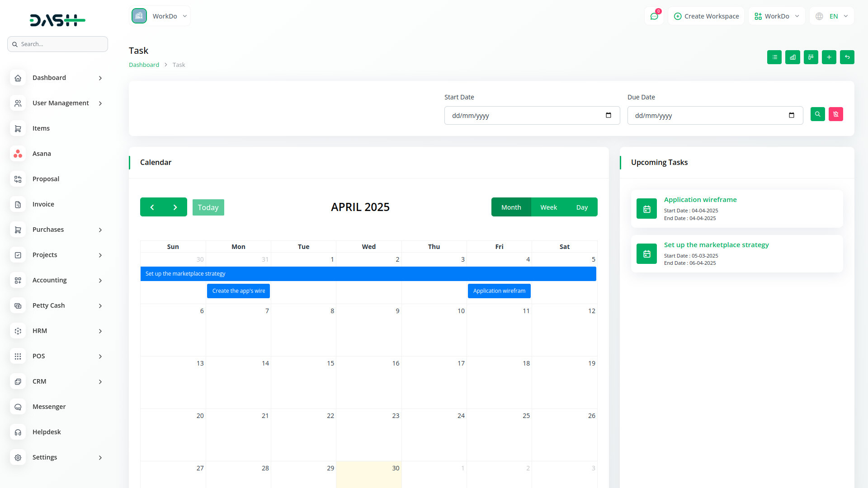Select April 30 highlighted day cell
This screenshot has width=868, height=488.
(368, 474)
